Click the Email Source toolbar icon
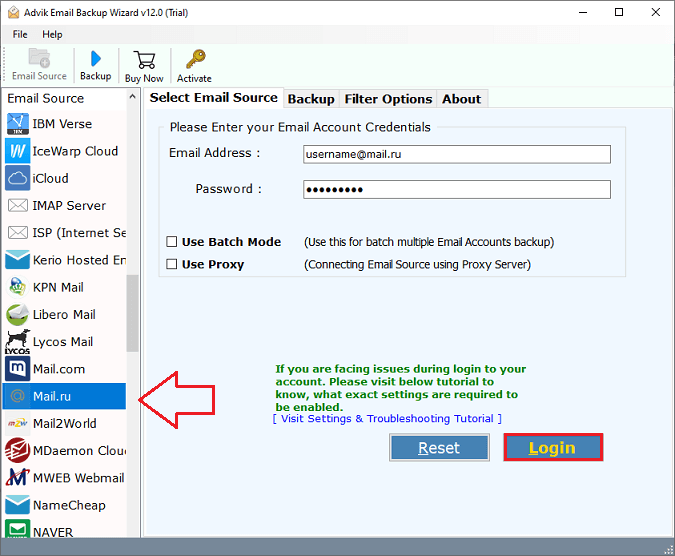This screenshot has height=556, width=675. pos(39,58)
